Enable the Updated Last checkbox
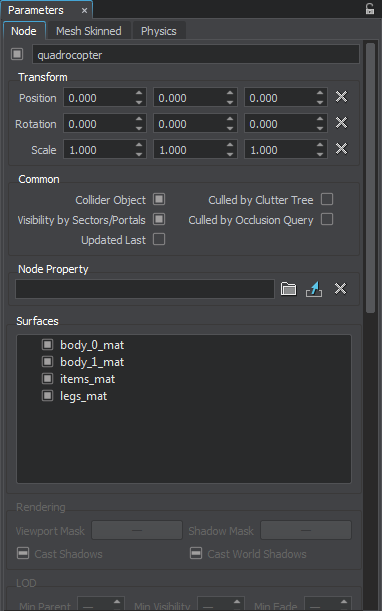 159,239
